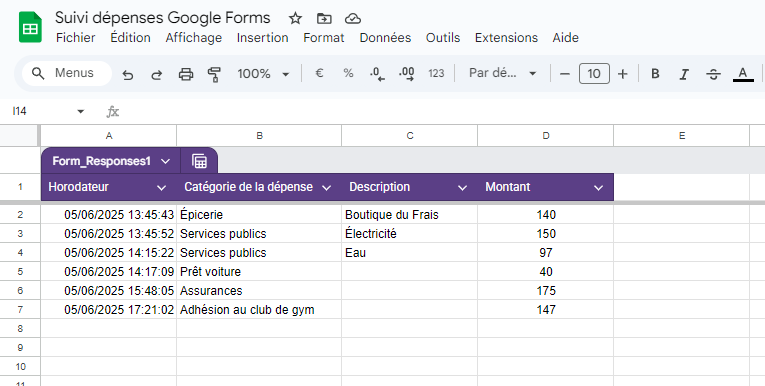Screen dimensions: 765x386
Task: Format as currency with euro button
Action: 319,73
